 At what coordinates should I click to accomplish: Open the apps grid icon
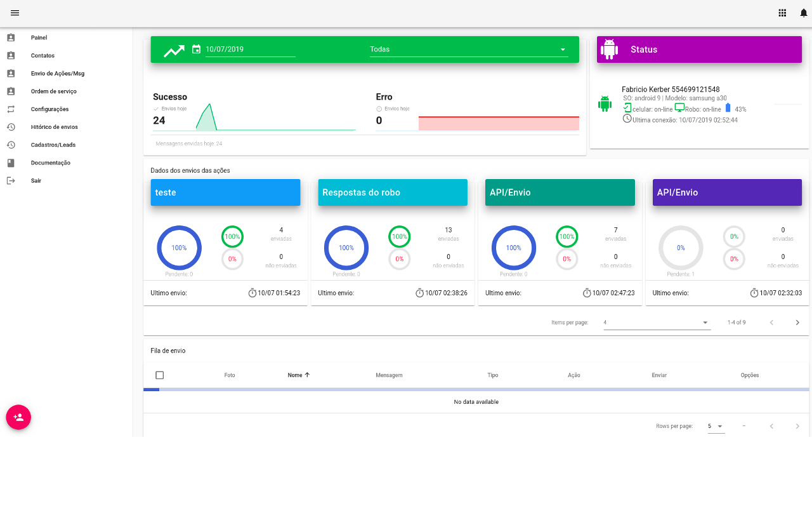point(782,13)
